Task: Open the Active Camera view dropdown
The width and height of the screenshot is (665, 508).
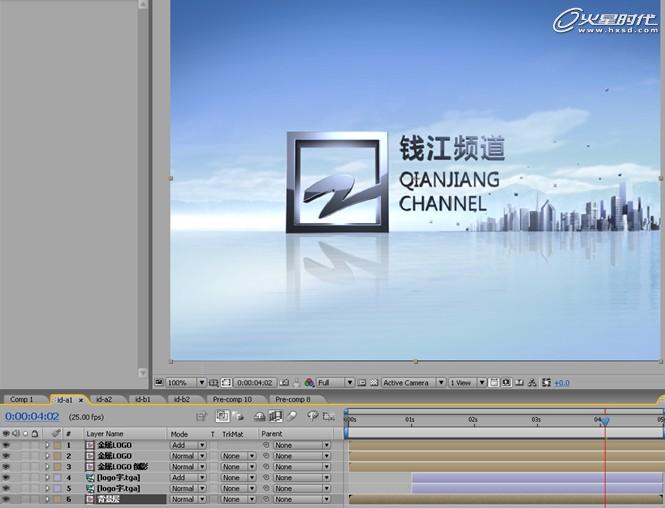Action: coord(414,382)
